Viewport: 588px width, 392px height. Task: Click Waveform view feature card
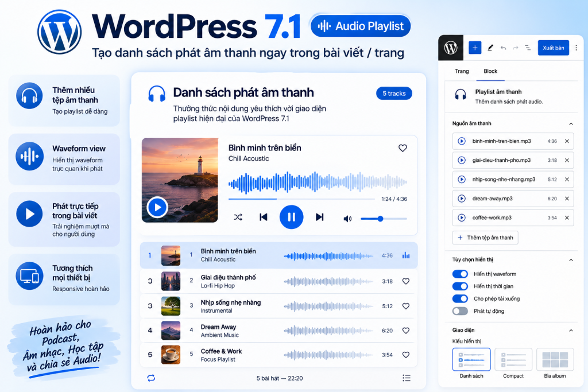click(64, 160)
